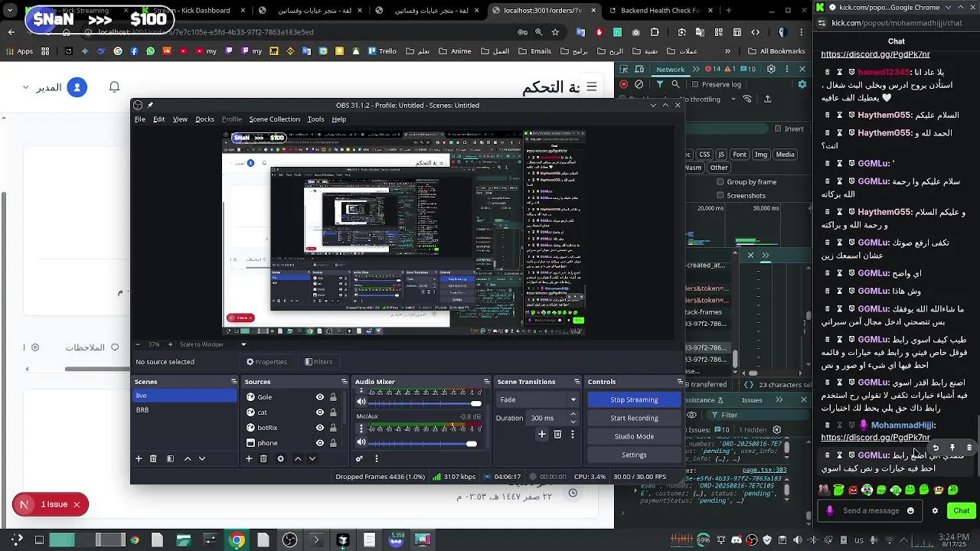Screen dimensions: 980x551
Task: Open Chrome from the taskbar
Action: click(x=237, y=540)
